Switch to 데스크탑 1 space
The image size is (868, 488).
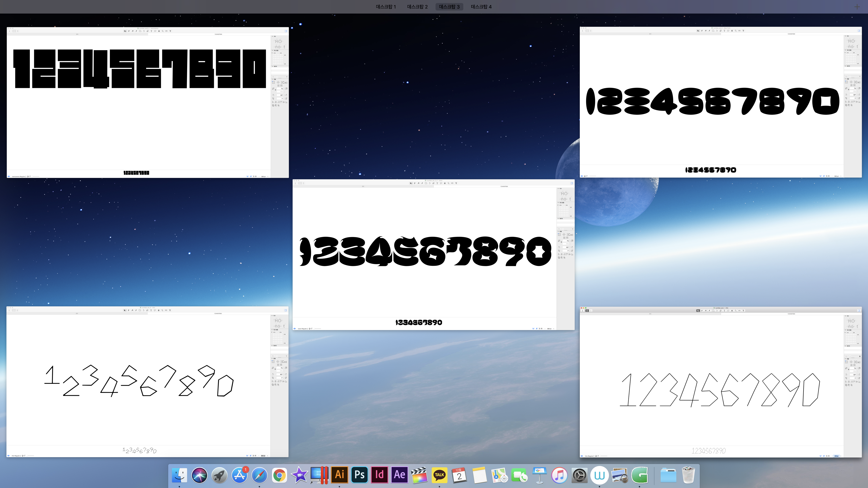pos(386,7)
